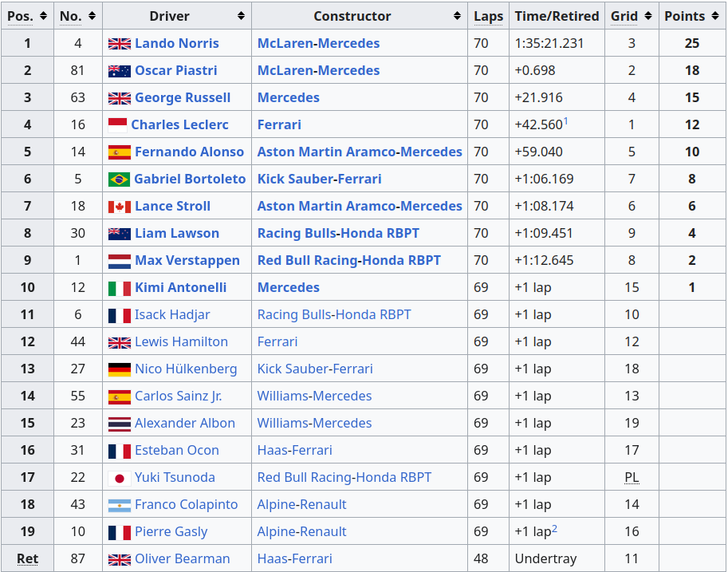Open the Max Verstappen driver link

point(187,260)
